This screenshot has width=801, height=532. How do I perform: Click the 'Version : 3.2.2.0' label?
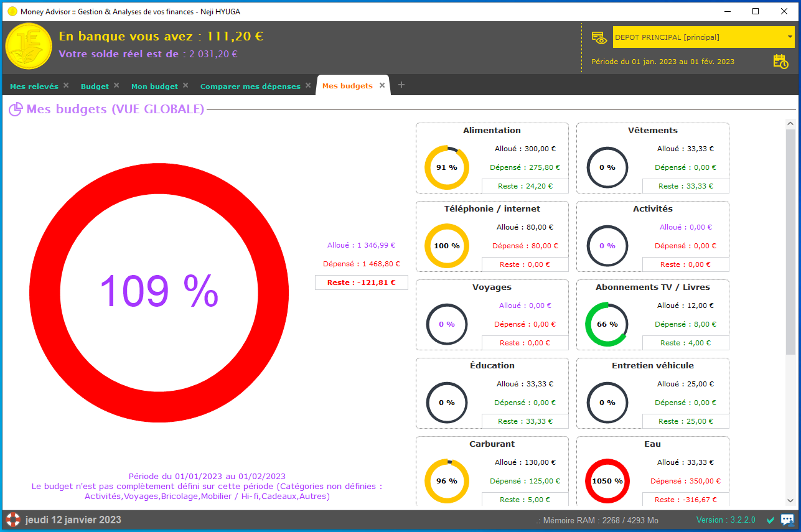pos(726,520)
